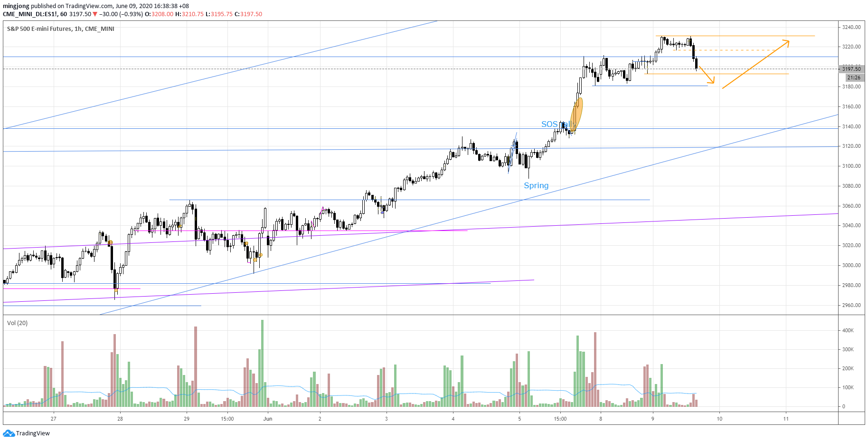Click the '4' date label on time axis

pyautogui.click(x=453, y=419)
